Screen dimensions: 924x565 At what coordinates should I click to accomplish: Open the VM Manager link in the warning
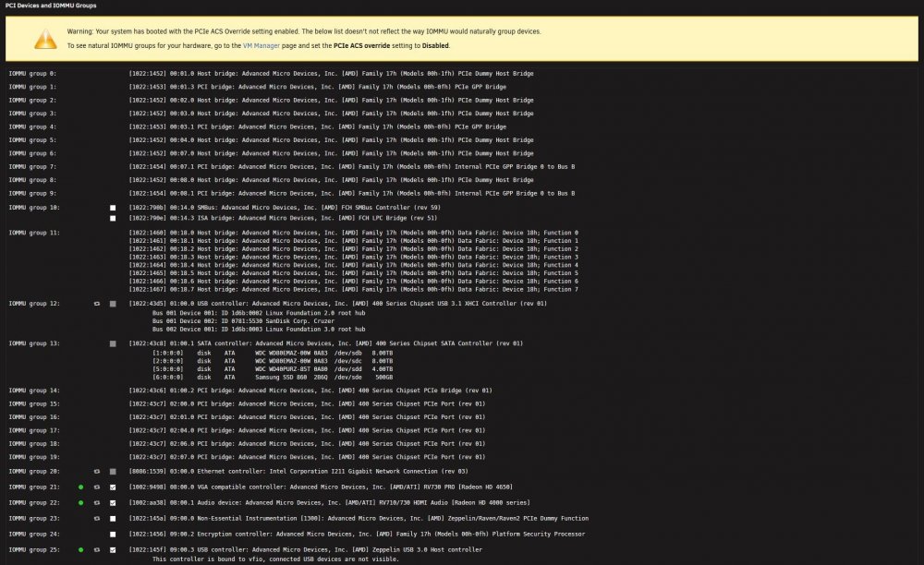pos(261,46)
